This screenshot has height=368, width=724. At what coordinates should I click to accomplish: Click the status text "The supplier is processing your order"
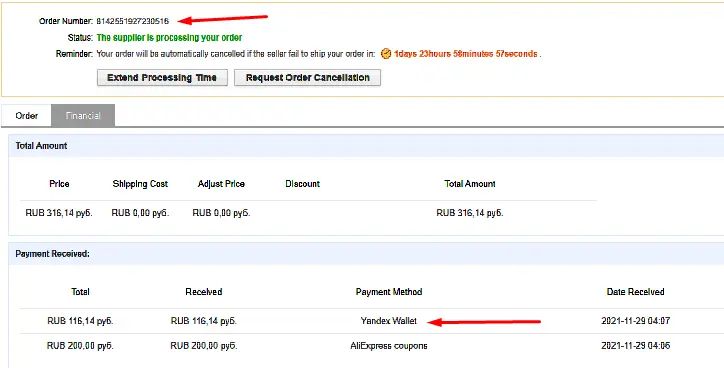(169, 37)
